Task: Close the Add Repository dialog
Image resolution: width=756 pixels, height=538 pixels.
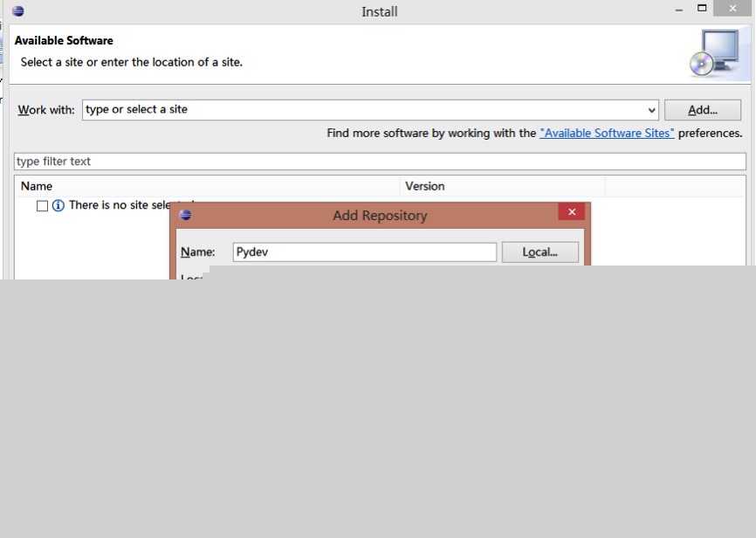Action: pos(572,212)
